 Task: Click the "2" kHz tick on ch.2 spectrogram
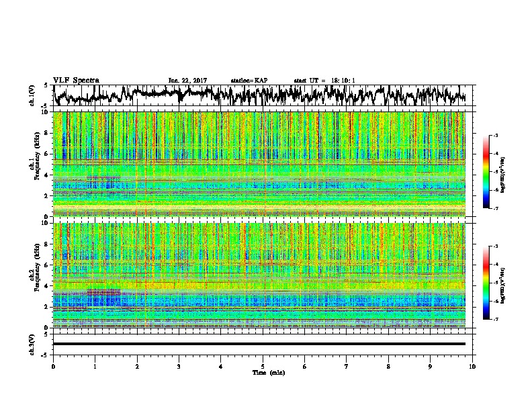[47, 307]
